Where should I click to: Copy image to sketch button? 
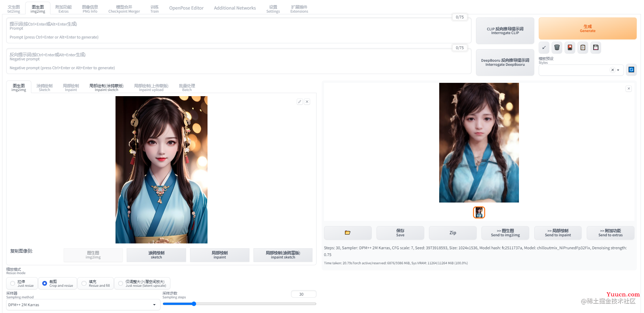pyautogui.click(x=156, y=255)
